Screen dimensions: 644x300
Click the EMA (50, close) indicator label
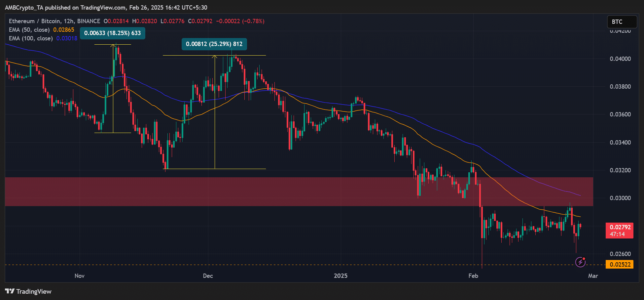[29, 30]
